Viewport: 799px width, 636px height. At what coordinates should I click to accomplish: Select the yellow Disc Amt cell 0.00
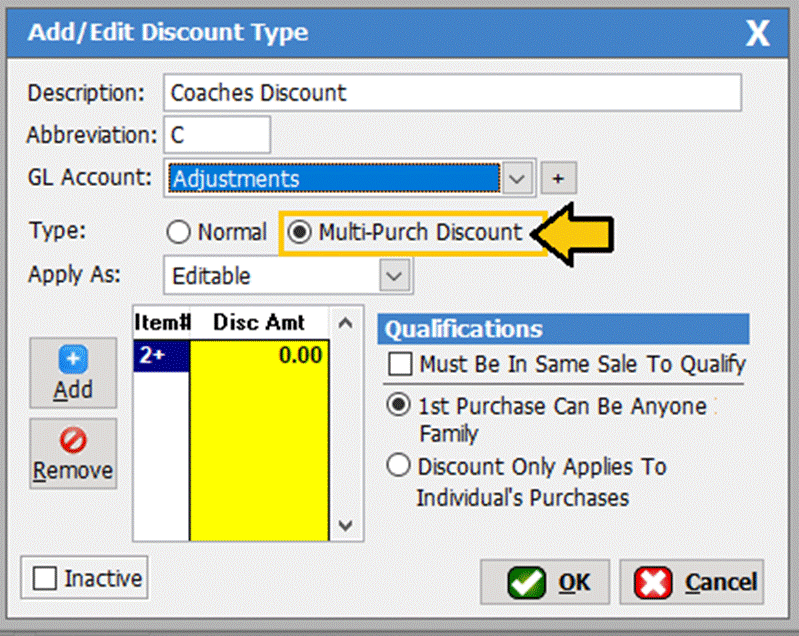[258, 356]
